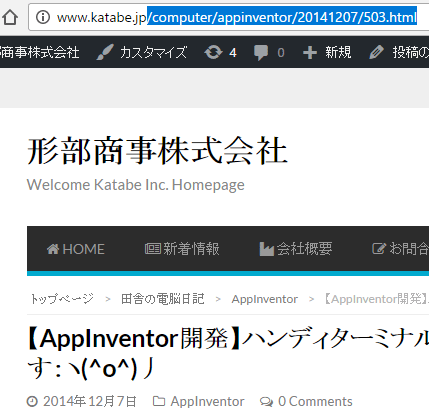Open 新着情報 navigation item
This screenshot has width=429, height=411.
(x=191, y=249)
